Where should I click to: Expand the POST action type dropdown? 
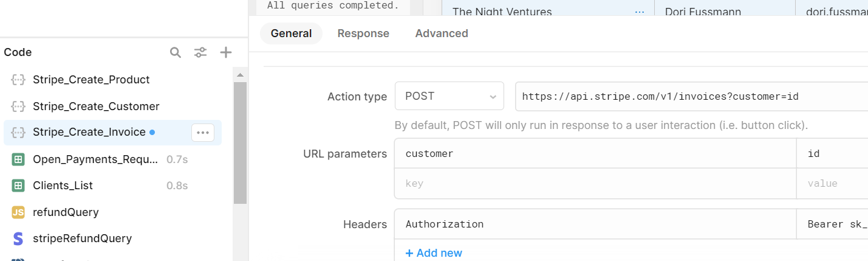[x=449, y=96]
